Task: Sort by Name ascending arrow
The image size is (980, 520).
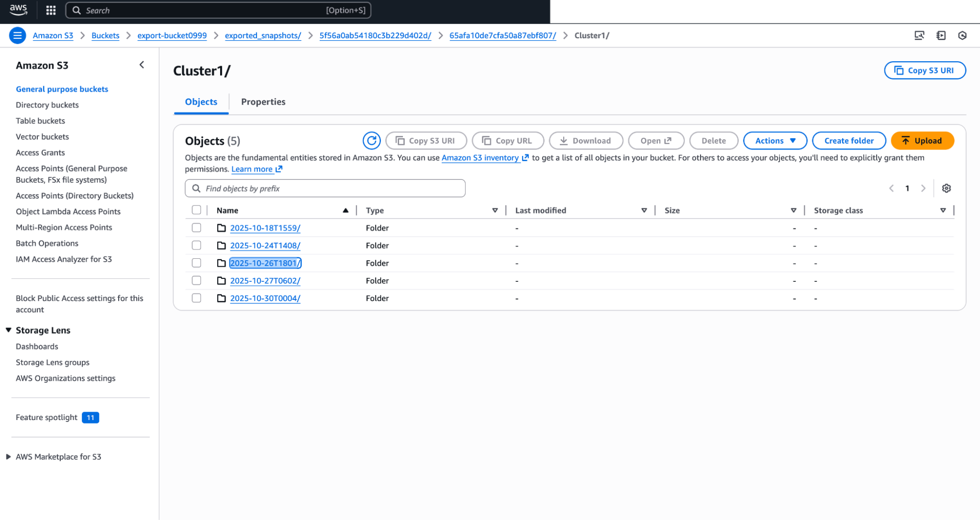Action: coord(346,210)
